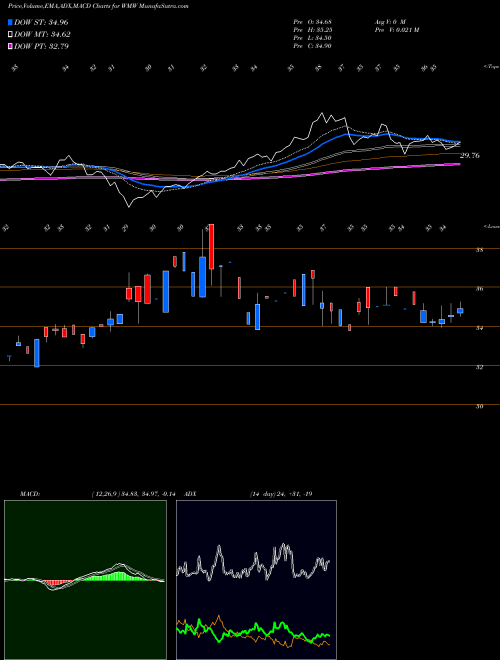500x660 pixels.
Task: Click the 'Pre C: 34.90' close value
Action: [x=313, y=46]
